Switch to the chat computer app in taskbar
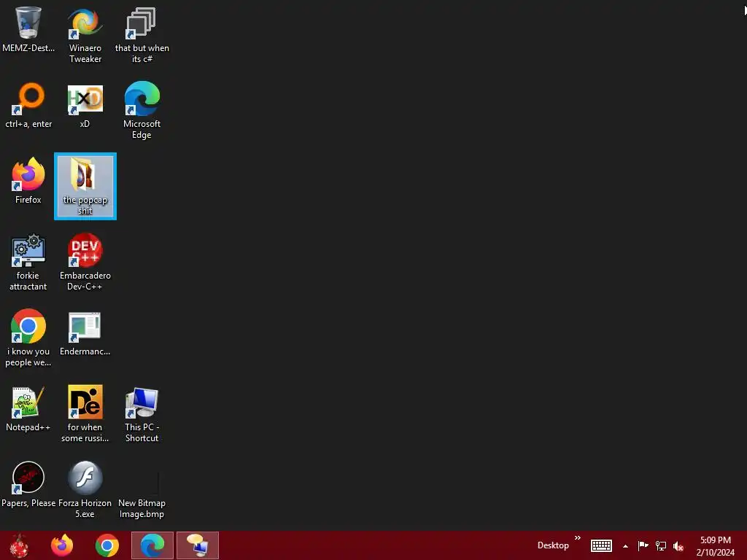 click(x=198, y=545)
